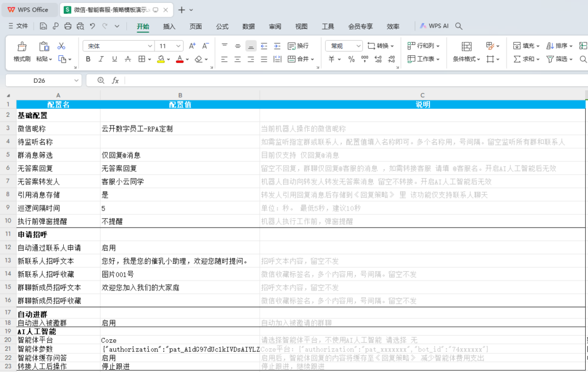Toggle Bold formatting

pyautogui.click(x=88, y=59)
